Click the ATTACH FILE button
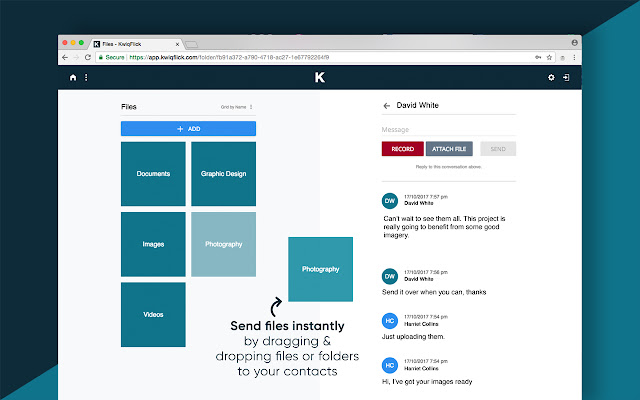 pyautogui.click(x=449, y=149)
